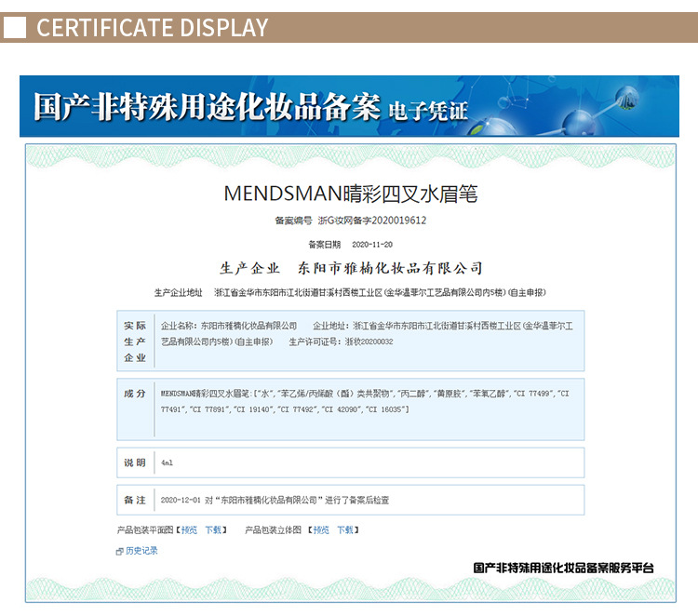Click the white square beside CERTIFICATE DISPLAY
Viewport: 698px width, 616px height.
click(x=14, y=28)
